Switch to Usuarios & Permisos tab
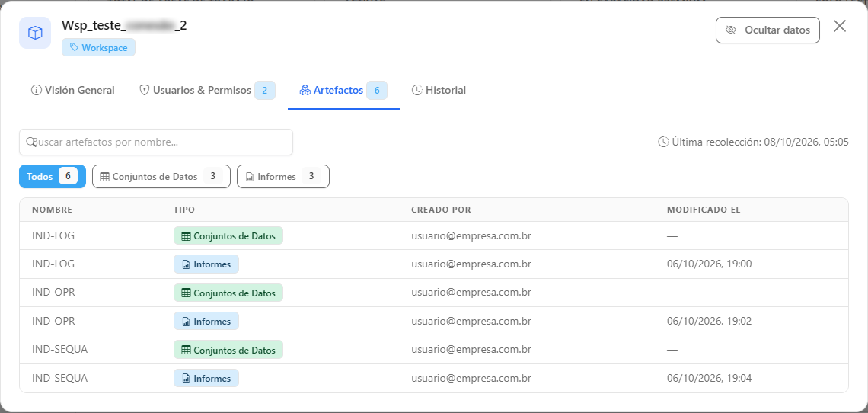The image size is (868, 413). coord(207,90)
